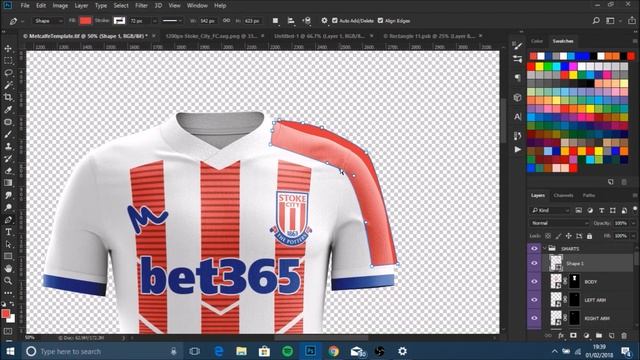Click the Stroke color swatch

[119, 20]
